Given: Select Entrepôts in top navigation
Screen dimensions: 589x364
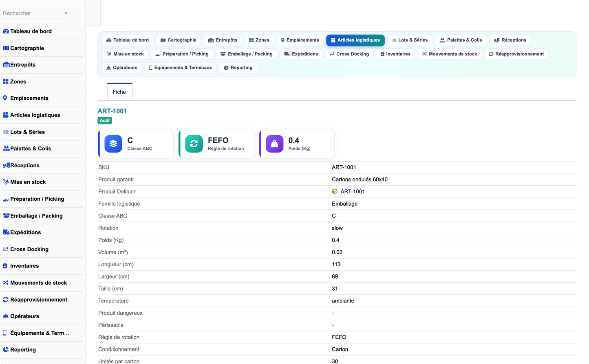Looking at the screenshot, I should (223, 40).
